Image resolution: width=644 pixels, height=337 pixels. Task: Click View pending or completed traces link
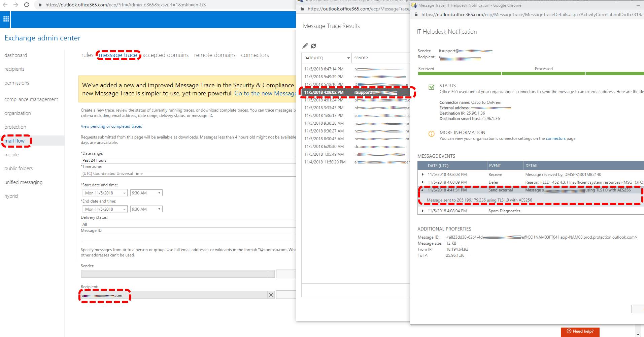[111, 126]
